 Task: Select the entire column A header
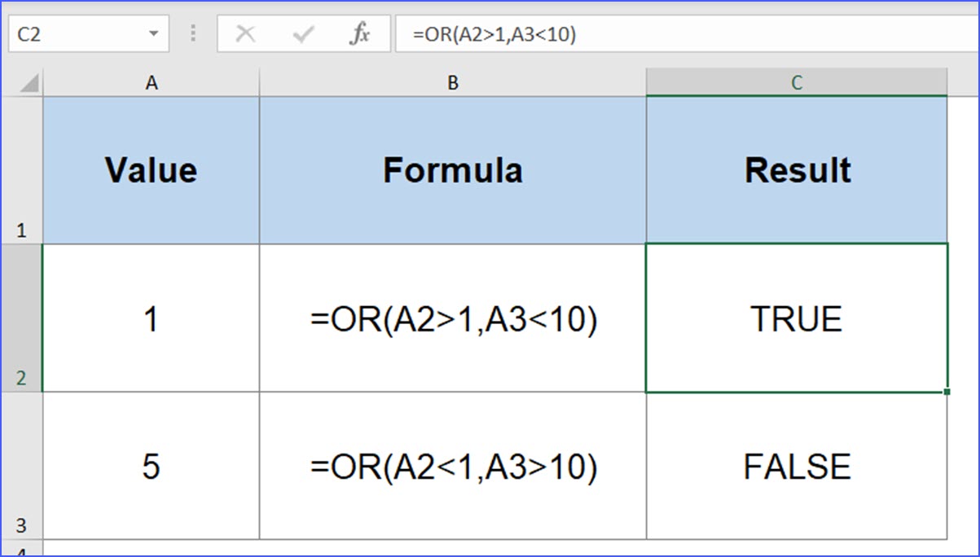coord(152,81)
